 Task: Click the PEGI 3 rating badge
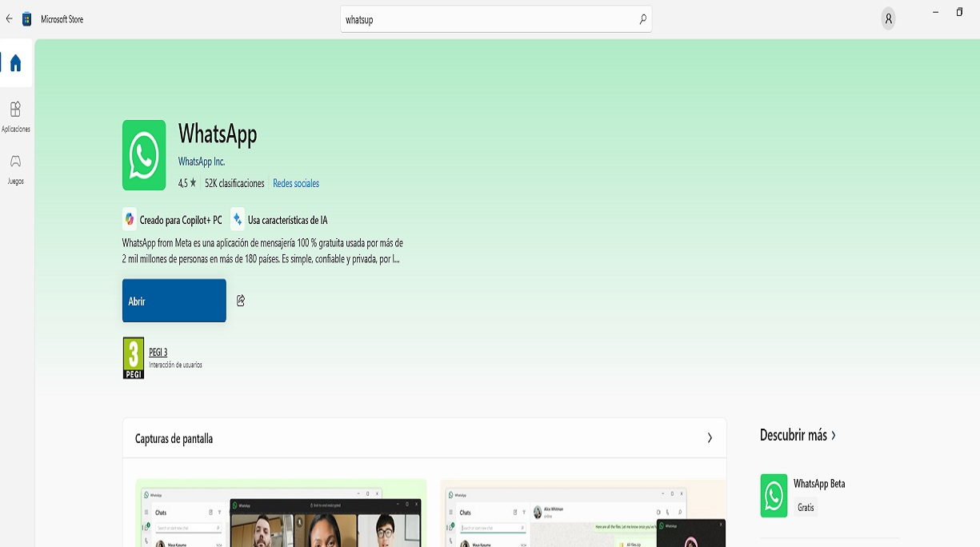coord(134,357)
